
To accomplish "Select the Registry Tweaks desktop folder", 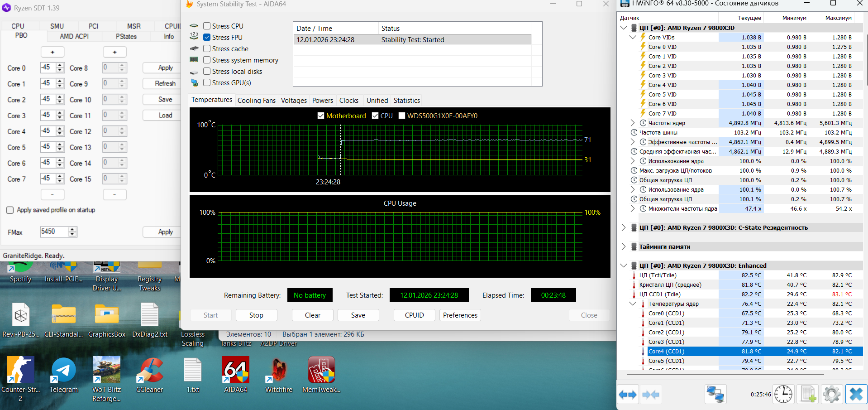I will pos(150,277).
